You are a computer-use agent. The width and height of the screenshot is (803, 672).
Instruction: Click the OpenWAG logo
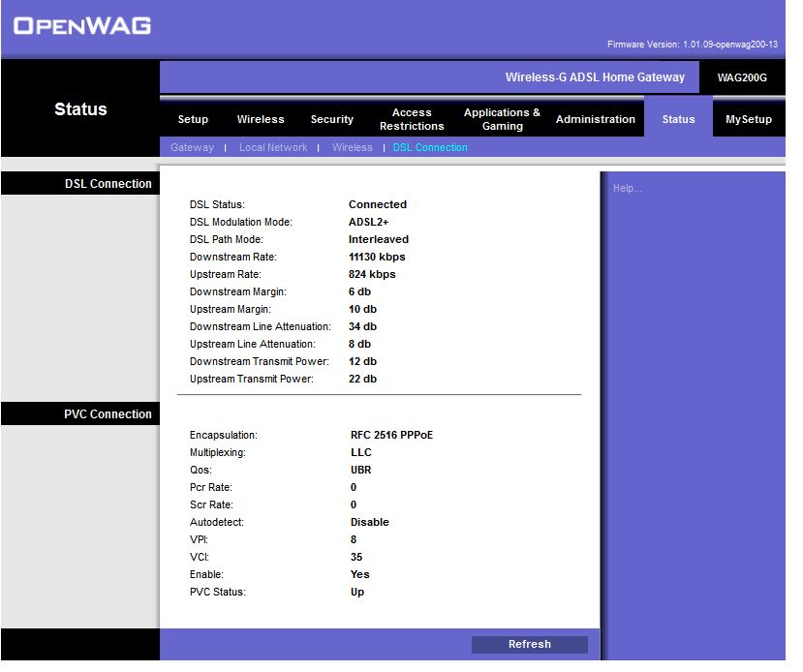click(x=82, y=25)
